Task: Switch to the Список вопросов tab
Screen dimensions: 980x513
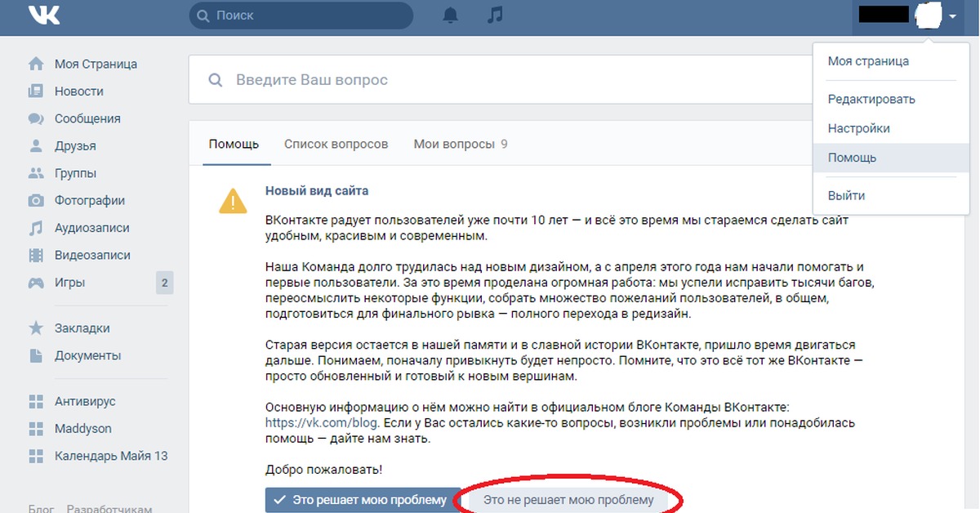Action: [336, 145]
